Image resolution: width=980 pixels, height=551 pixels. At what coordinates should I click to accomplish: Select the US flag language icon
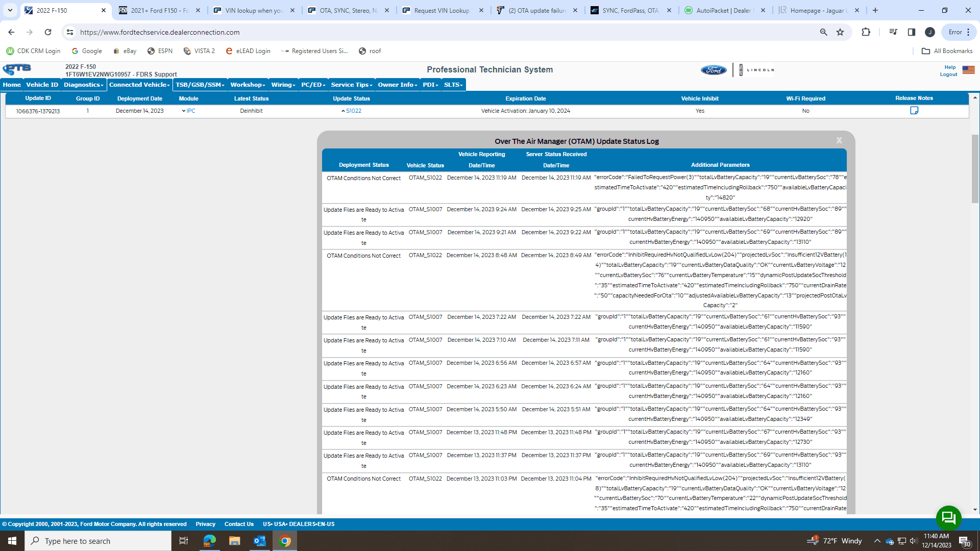968,70
